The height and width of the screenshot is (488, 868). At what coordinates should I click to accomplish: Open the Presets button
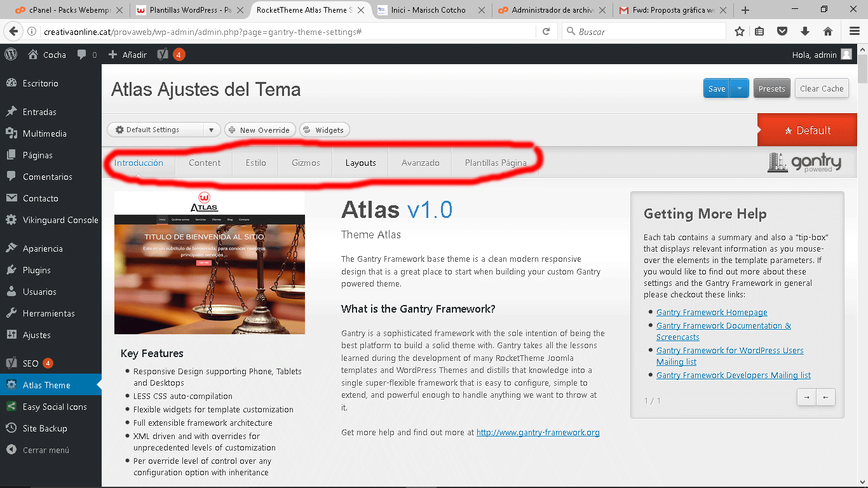771,88
